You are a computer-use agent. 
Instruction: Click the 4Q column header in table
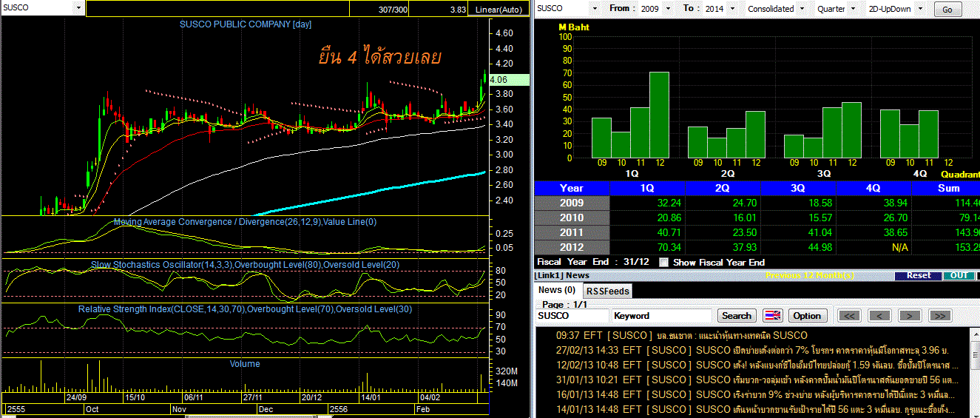873,188
